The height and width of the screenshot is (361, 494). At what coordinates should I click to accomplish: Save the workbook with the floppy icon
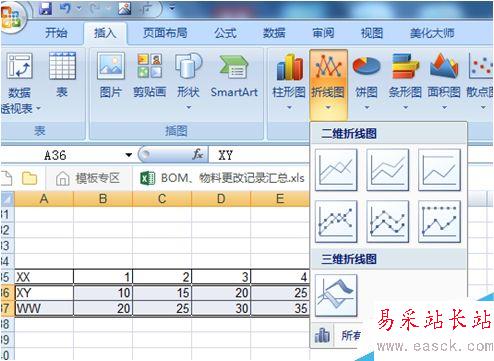tap(45, 9)
